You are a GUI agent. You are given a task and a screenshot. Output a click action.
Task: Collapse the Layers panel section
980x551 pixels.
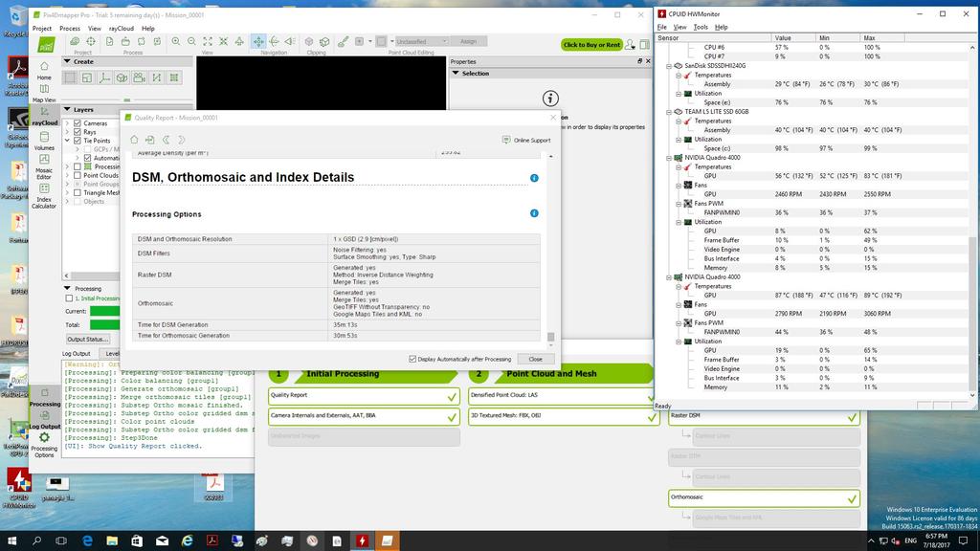click(67, 109)
